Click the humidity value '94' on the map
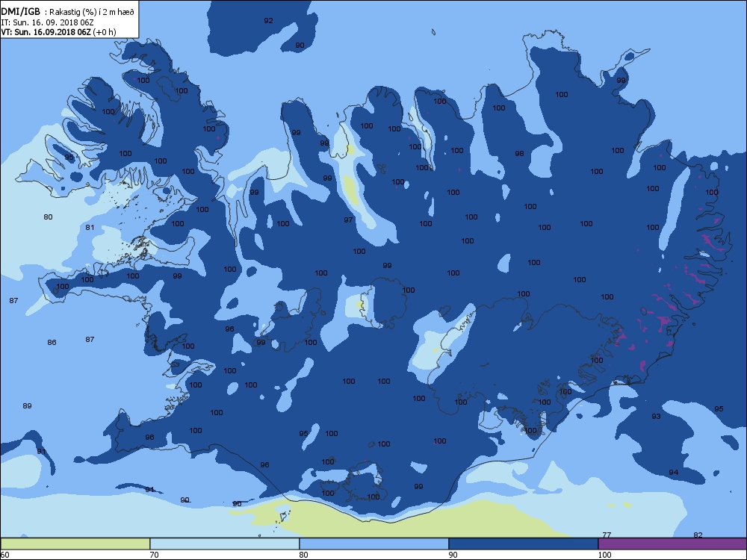 click(673, 473)
